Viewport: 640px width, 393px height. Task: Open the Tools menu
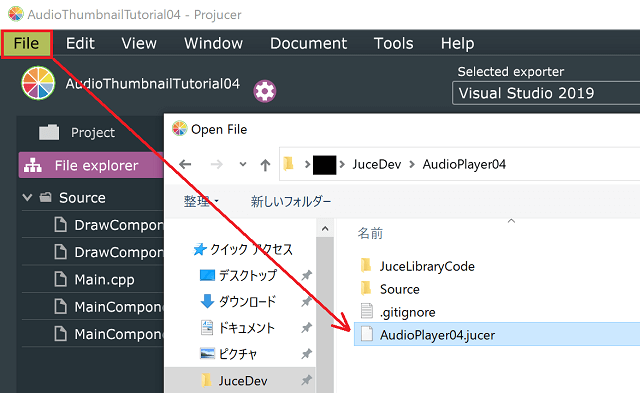pos(393,44)
